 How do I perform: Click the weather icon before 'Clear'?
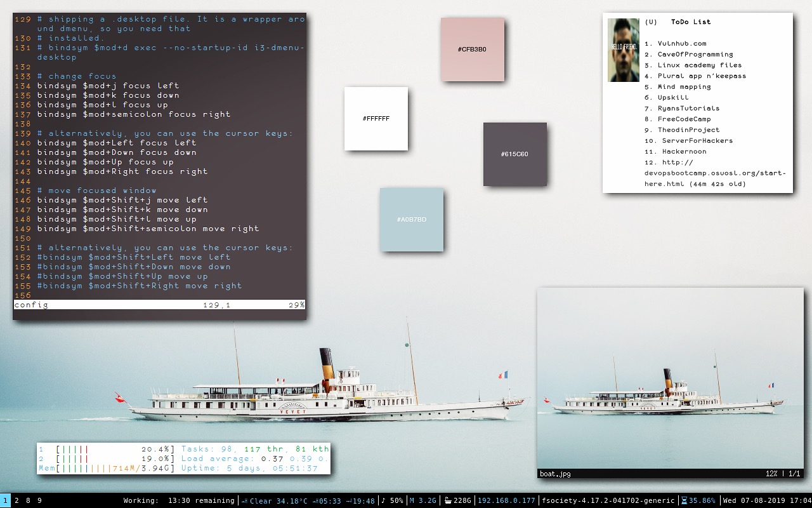[x=245, y=500]
